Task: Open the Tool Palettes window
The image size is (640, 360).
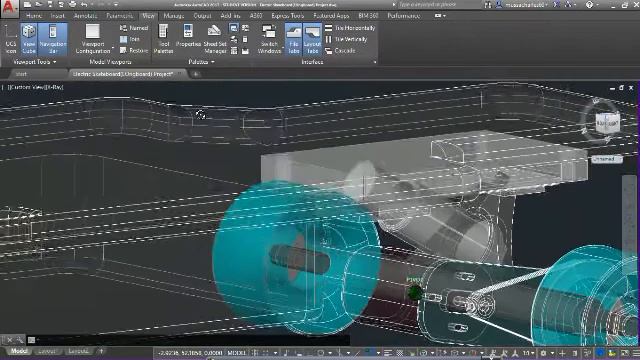Action: tap(163, 40)
